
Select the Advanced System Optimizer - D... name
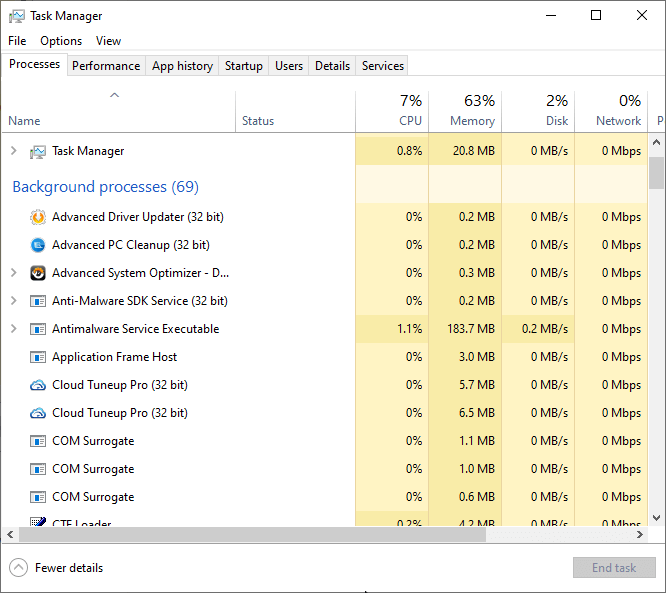[x=141, y=273]
